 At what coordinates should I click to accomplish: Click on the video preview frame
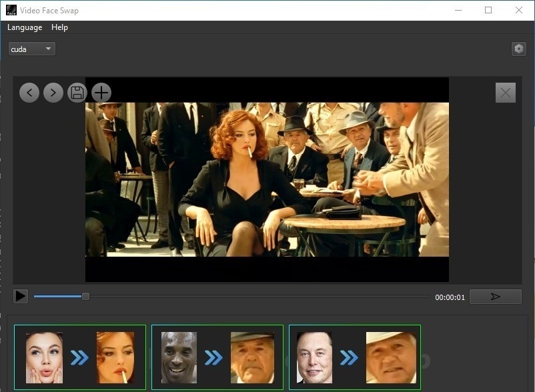coord(267,179)
